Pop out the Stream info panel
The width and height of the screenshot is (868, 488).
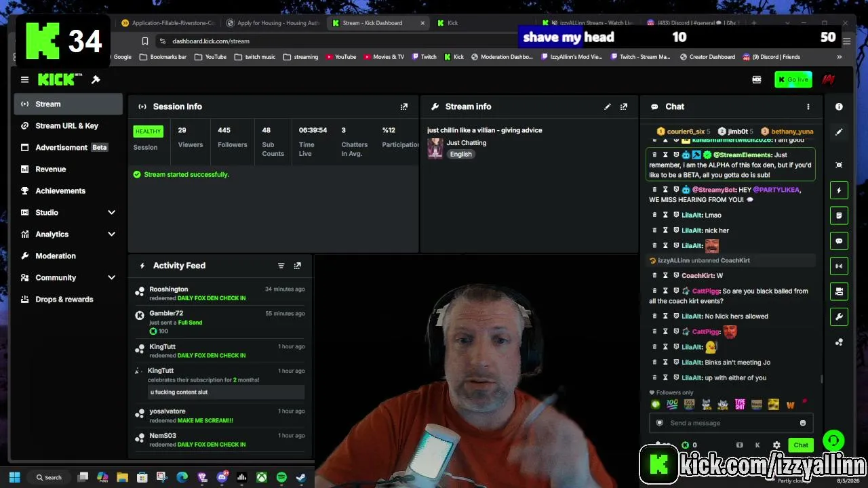[x=624, y=106]
